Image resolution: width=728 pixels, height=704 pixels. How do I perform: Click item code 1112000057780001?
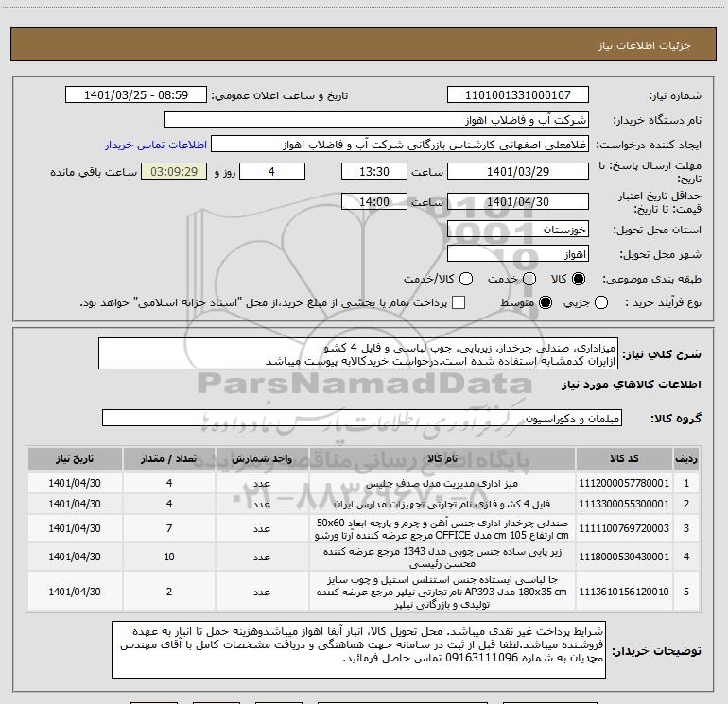pyautogui.click(x=624, y=483)
